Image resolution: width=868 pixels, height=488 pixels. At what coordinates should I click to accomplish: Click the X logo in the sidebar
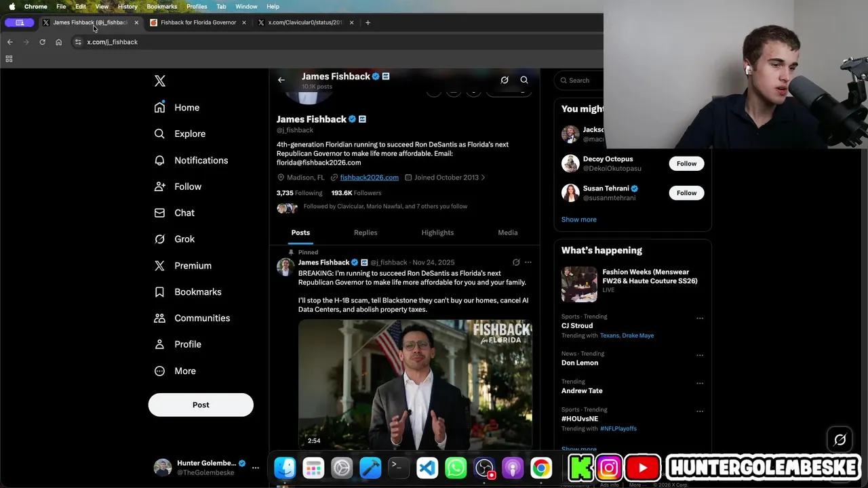point(160,81)
